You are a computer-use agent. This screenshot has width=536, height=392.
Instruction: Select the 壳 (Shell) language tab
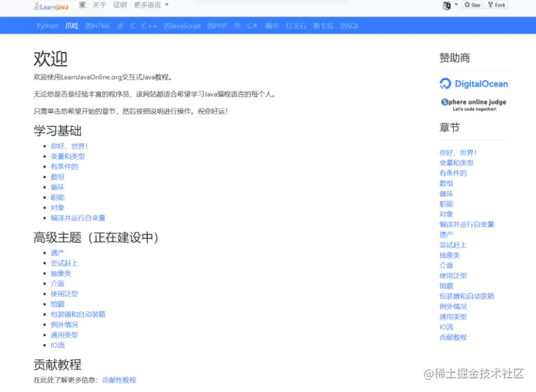click(237, 26)
